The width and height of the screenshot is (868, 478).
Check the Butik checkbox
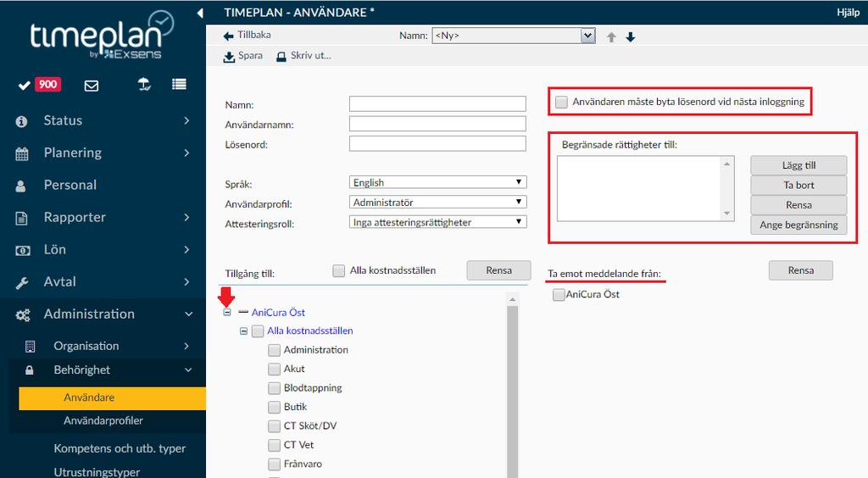click(274, 407)
